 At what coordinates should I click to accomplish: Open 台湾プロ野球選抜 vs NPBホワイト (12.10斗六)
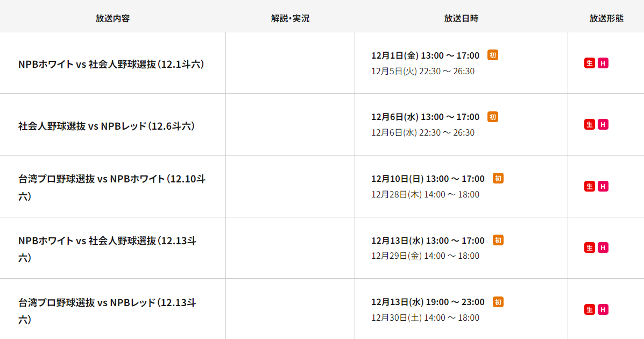[112, 187]
